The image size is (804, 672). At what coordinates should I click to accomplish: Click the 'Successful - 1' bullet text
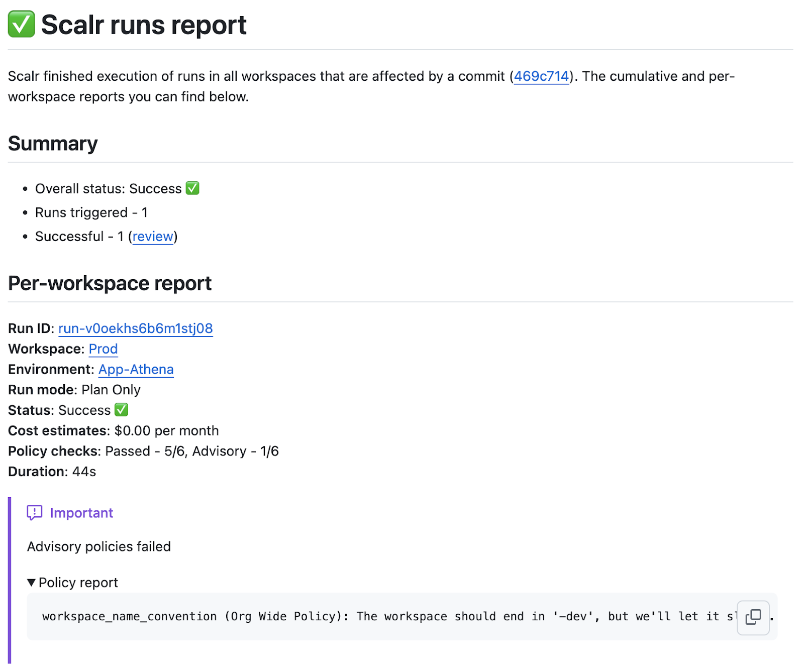coord(79,237)
